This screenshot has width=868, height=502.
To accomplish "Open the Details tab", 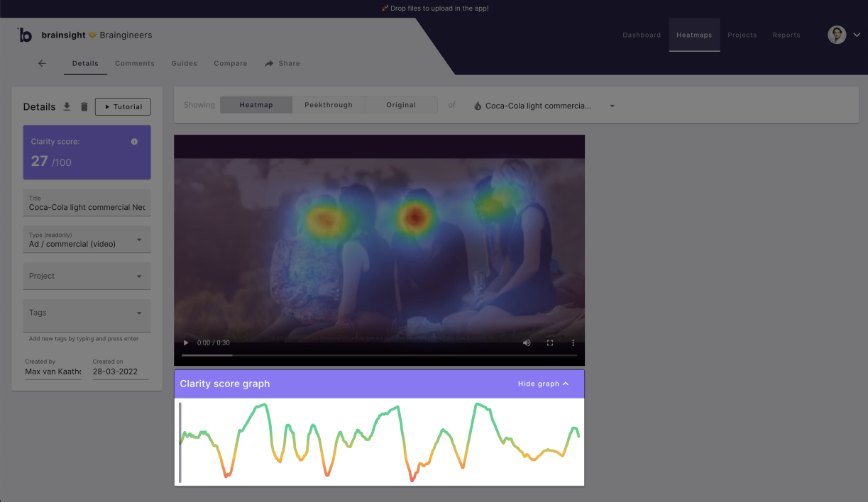I will [85, 63].
